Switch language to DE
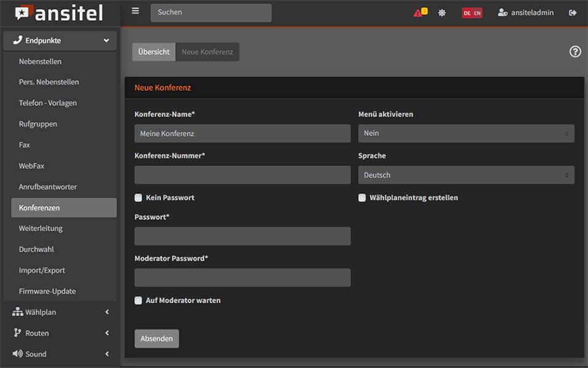Image resolution: width=588 pixels, height=368 pixels. click(467, 13)
